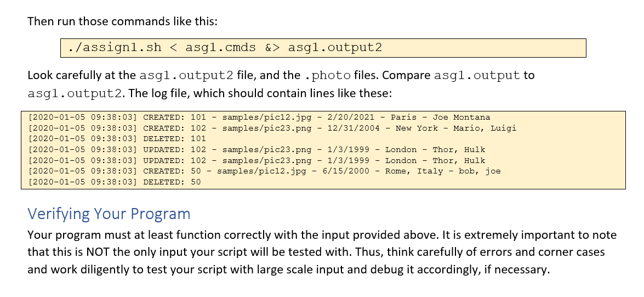Click the paragraph line starting "Look carefully at the"
This screenshot has height=297, width=644.
pyautogui.click(x=281, y=75)
